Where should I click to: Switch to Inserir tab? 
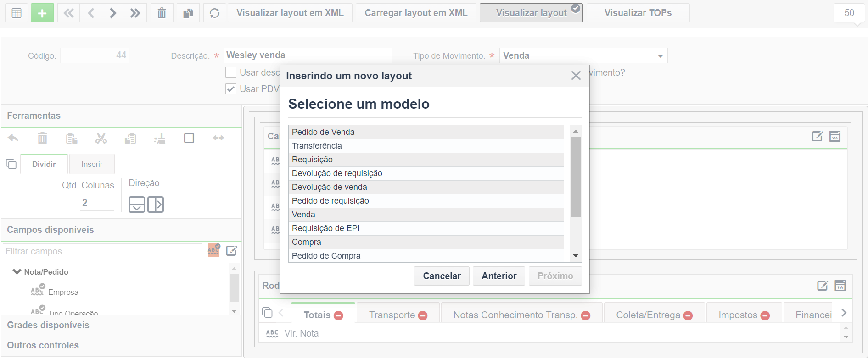pyautogui.click(x=92, y=164)
